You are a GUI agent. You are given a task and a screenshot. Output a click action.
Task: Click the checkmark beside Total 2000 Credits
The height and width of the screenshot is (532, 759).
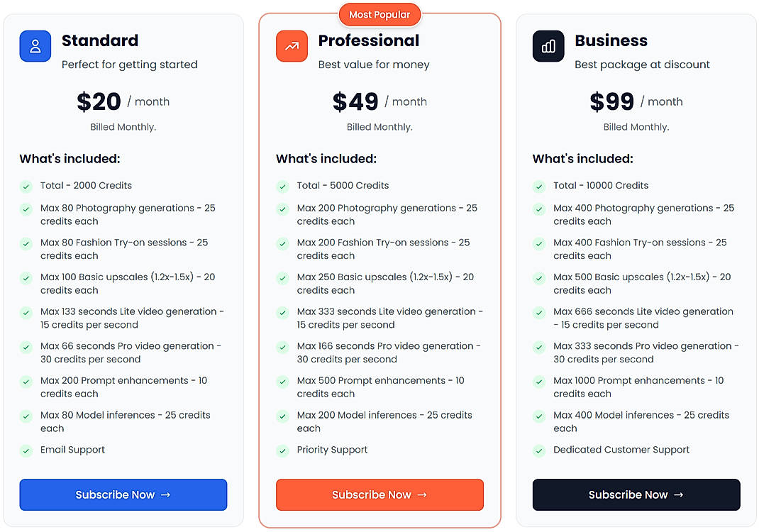[x=26, y=186]
